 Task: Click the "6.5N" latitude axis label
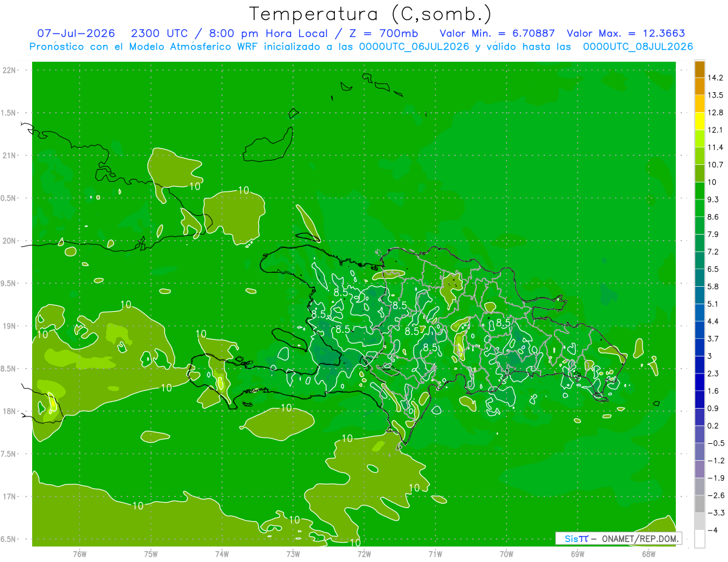tap(8, 539)
